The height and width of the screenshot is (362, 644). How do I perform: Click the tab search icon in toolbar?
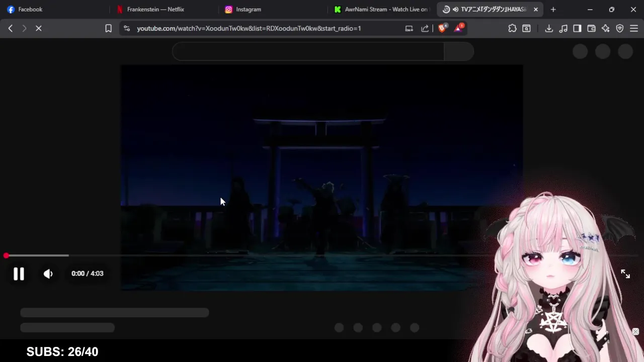(x=526, y=29)
